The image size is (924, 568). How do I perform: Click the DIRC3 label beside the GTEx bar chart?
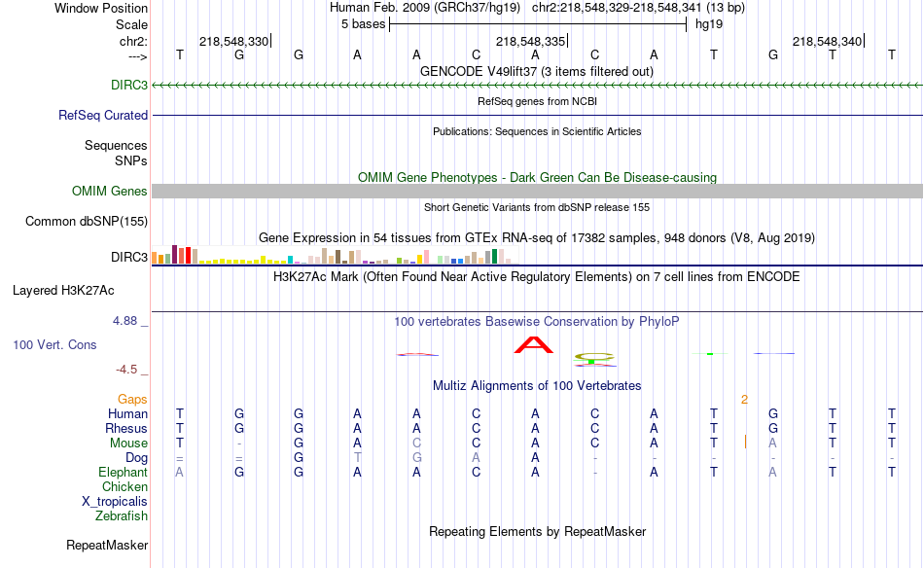coord(129,257)
